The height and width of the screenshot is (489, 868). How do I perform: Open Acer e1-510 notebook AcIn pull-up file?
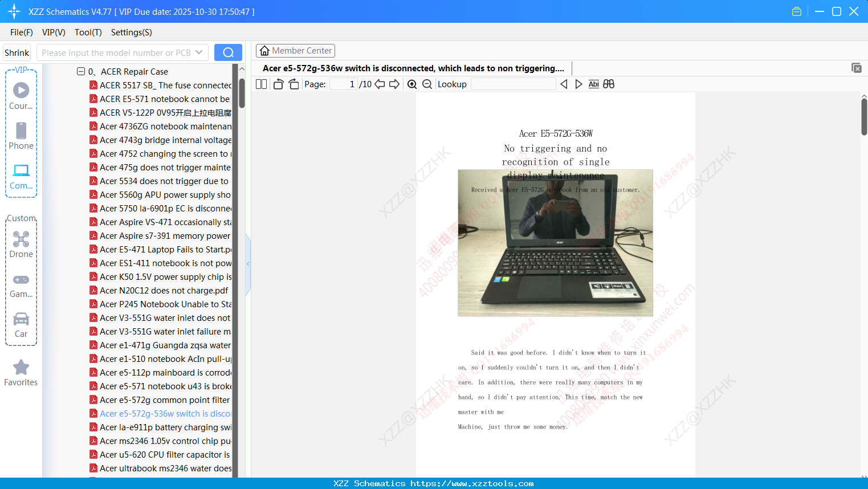click(x=160, y=359)
